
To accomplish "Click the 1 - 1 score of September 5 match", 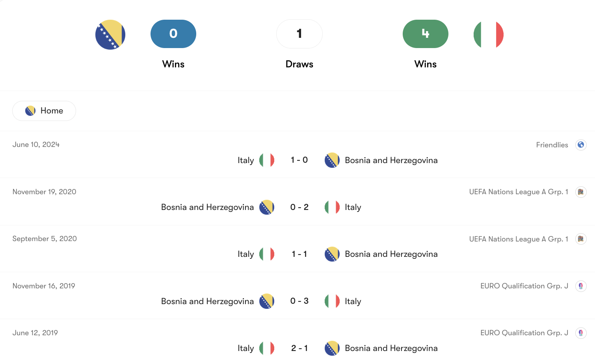I will [299, 254].
